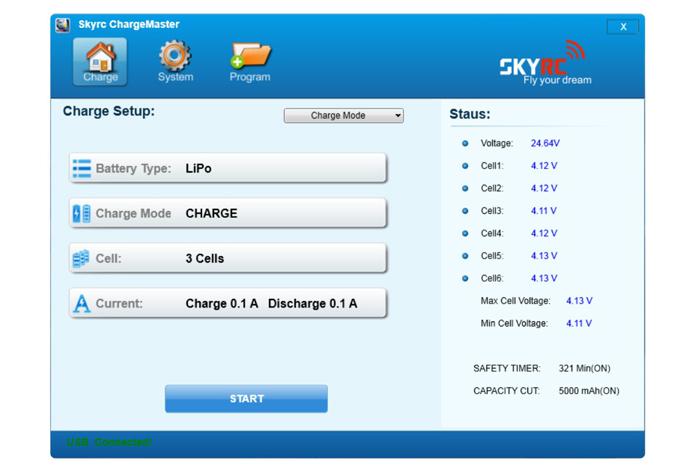This screenshot has width=694, height=475.
Task: Click the Cell1 status indicator dot
Action: pos(465,166)
